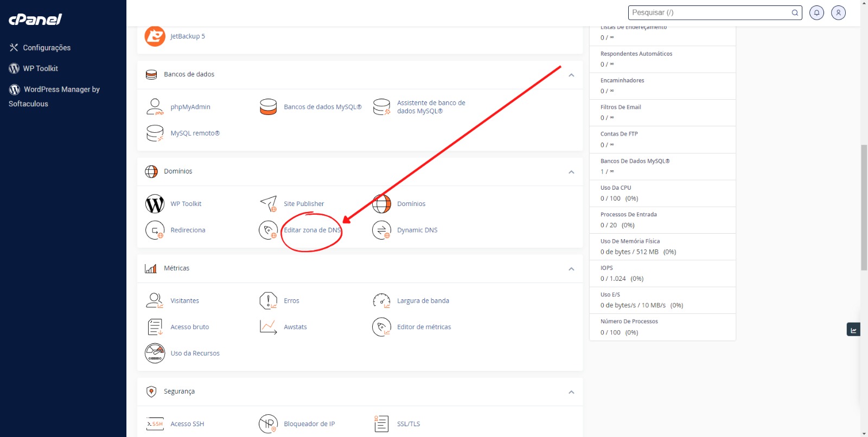868x437 pixels.
Task: Click the Bloqueador de IP icon
Action: 268,424
